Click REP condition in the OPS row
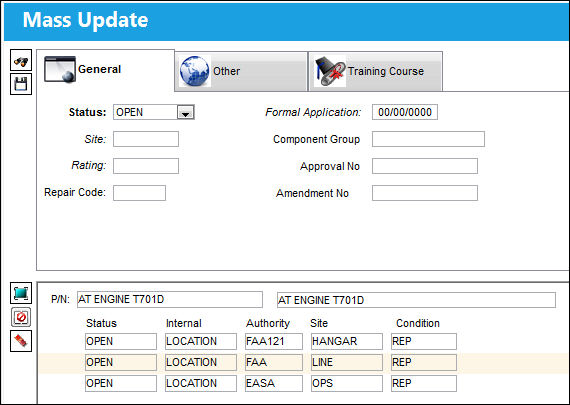Viewport: 570px width, 405px height. 424,383
